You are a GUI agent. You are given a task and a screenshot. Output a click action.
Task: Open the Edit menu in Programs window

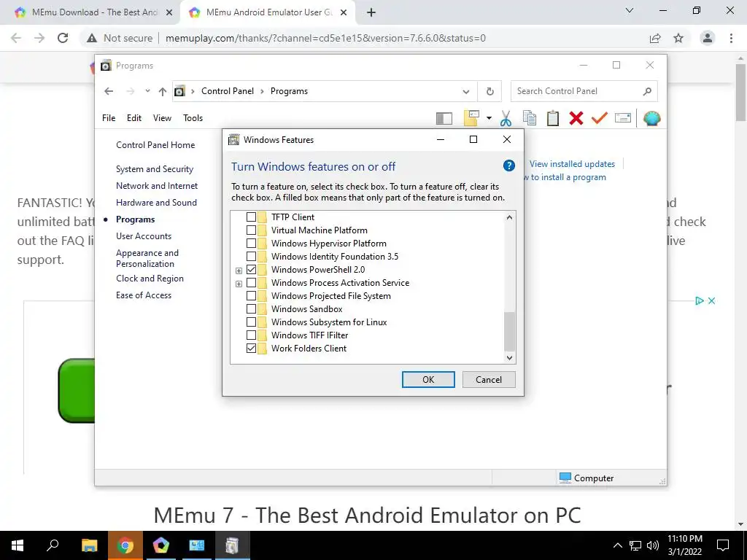coord(134,118)
